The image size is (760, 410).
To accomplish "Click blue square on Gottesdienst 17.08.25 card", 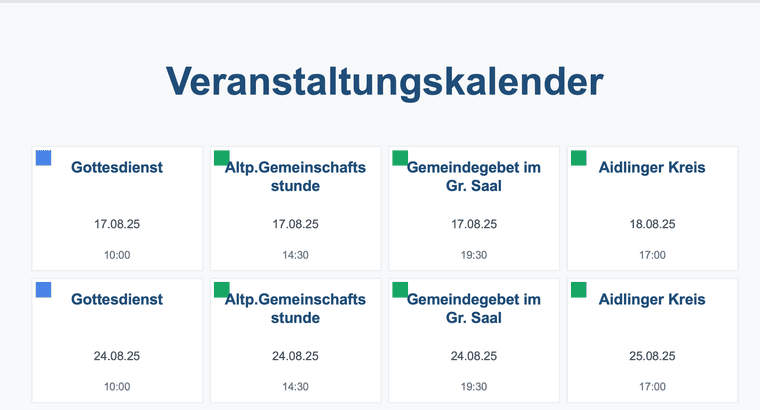I will click(44, 158).
